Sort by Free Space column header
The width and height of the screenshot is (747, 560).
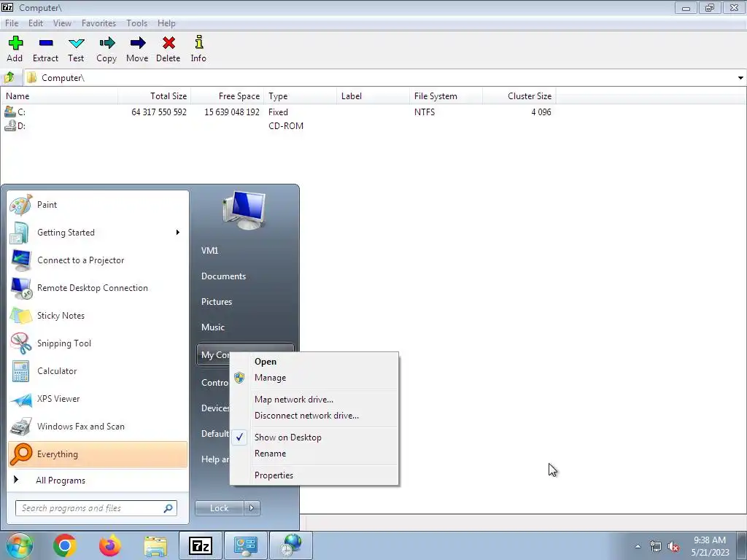point(228,96)
